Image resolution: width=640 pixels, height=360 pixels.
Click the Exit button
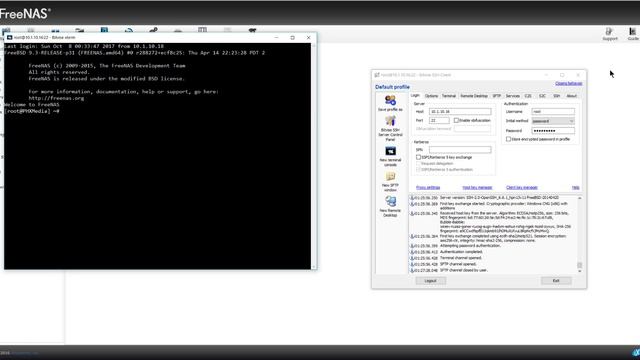[x=556, y=281]
